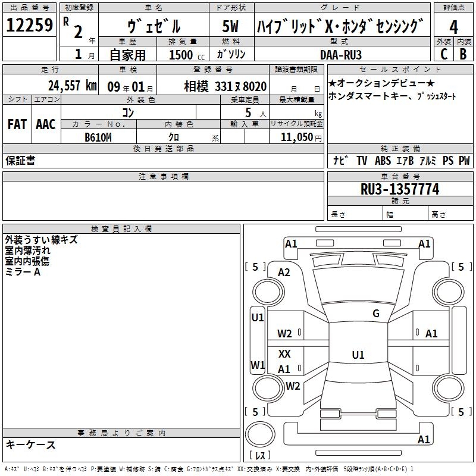Click the exterior grade C
Viewport: 476px width, 476px height.
[x=444, y=54]
